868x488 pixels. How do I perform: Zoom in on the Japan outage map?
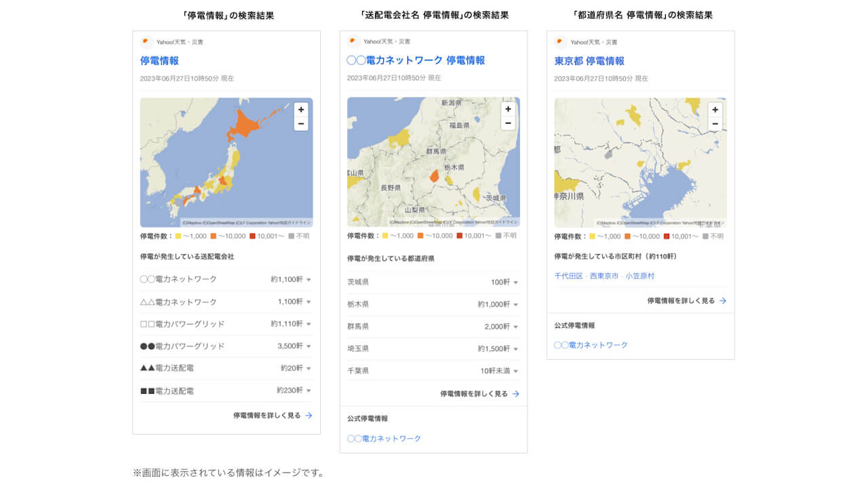(300, 109)
